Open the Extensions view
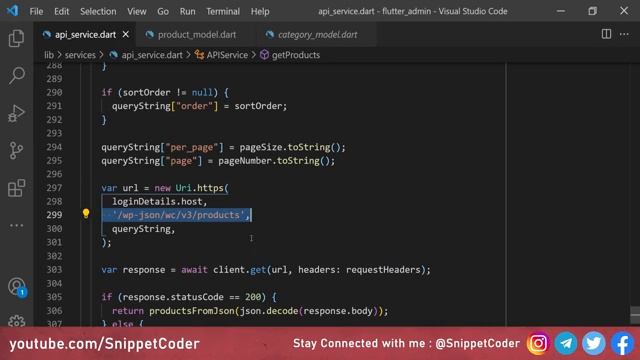This screenshot has height=360, width=640. 16,188
